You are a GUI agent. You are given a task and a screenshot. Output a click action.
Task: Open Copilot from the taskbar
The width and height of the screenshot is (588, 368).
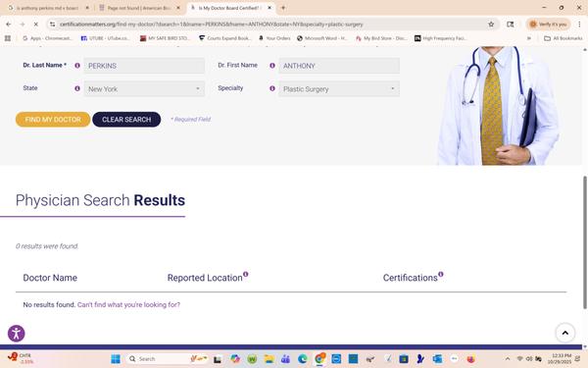point(235,359)
